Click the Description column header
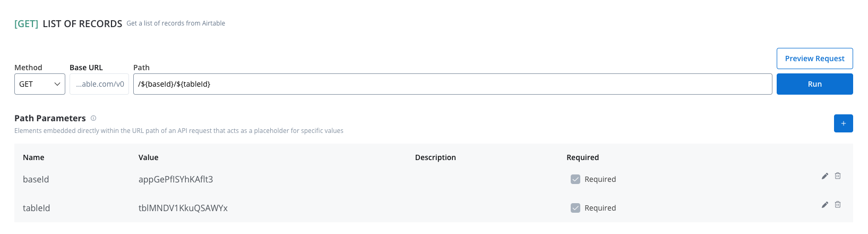868x234 pixels. (x=435, y=157)
